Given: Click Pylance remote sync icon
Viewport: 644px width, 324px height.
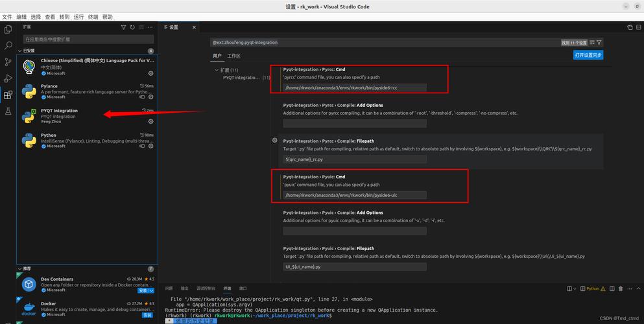Looking at the screenshot, I should (x=142, y=97).
